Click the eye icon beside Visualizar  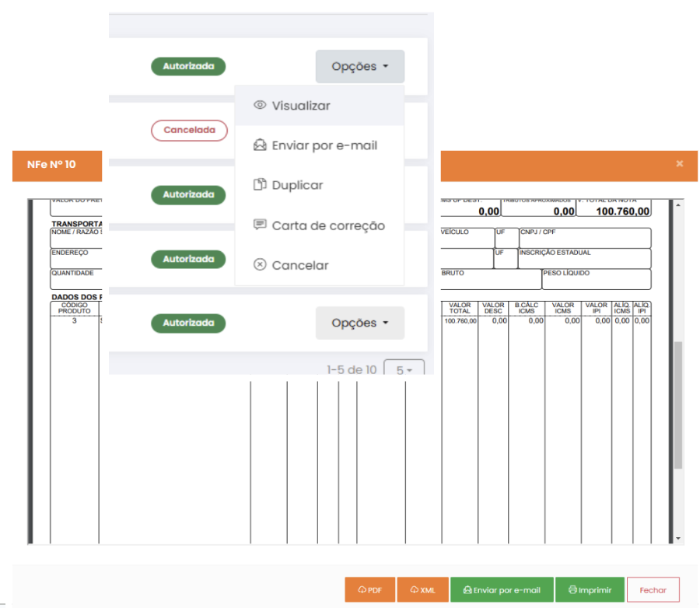click(260, 105)
